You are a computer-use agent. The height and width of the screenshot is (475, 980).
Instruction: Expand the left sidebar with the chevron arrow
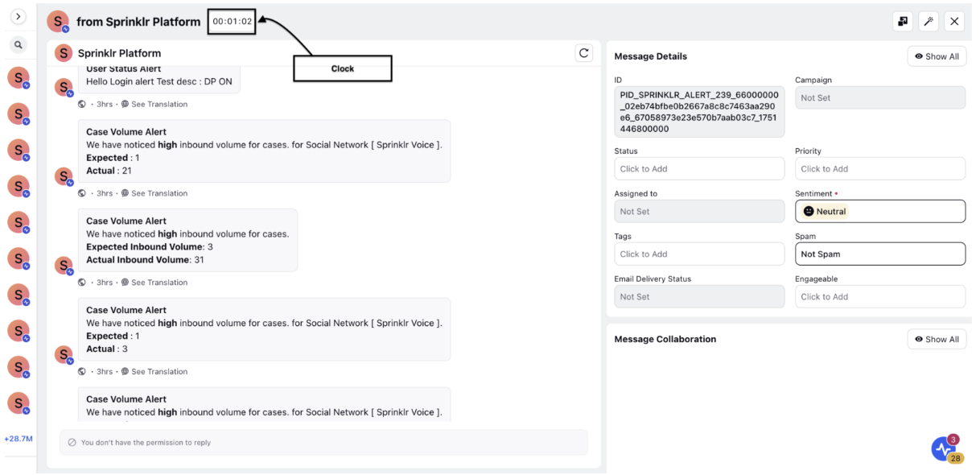tap(18, 16)
